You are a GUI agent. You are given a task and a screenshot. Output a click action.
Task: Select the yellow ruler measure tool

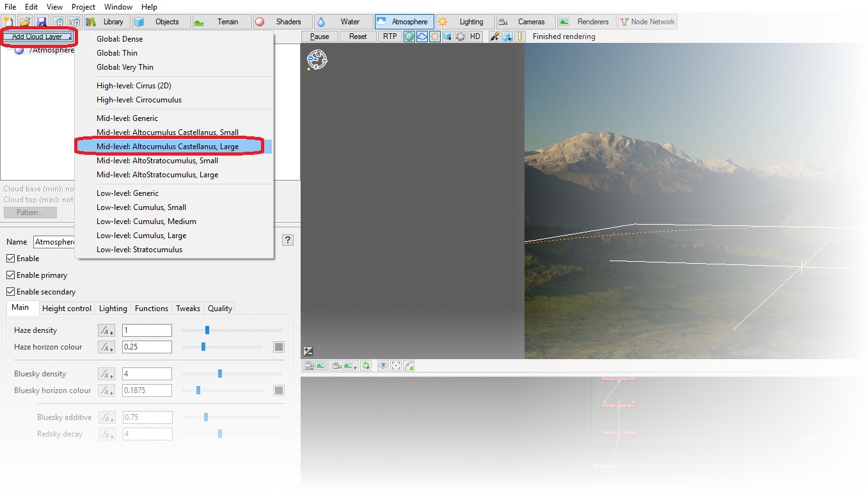tap(520, 36)
